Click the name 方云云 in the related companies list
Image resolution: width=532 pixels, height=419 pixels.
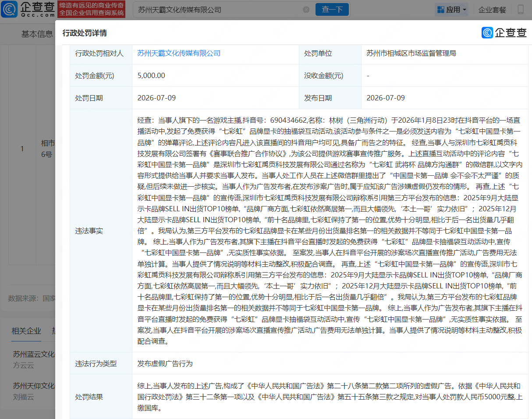[23, 366]
